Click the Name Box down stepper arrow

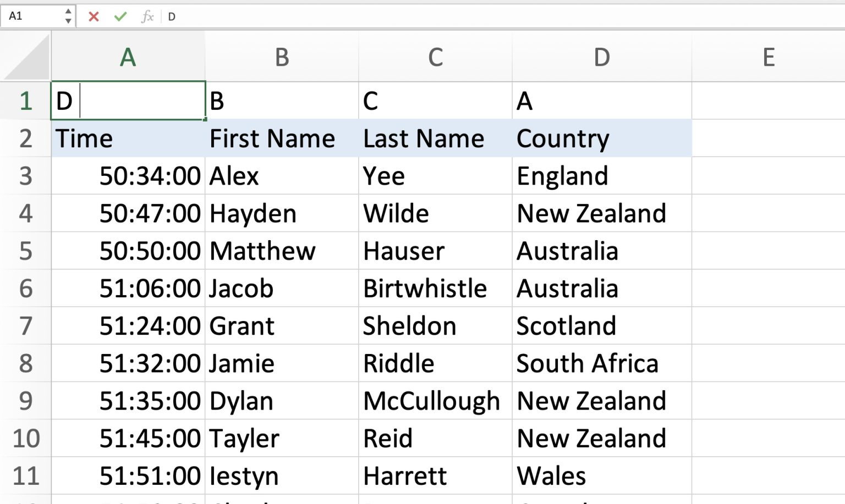68,20
